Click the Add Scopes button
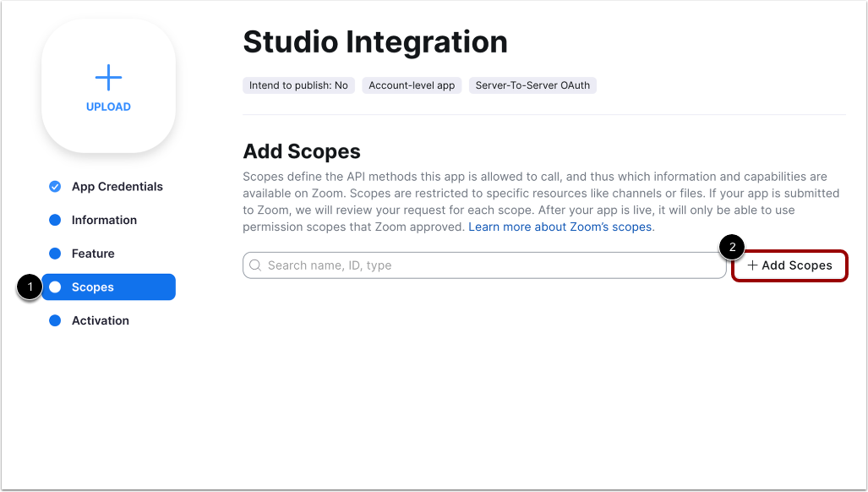This screenshot has height=492, width=868. coord(789,265)
